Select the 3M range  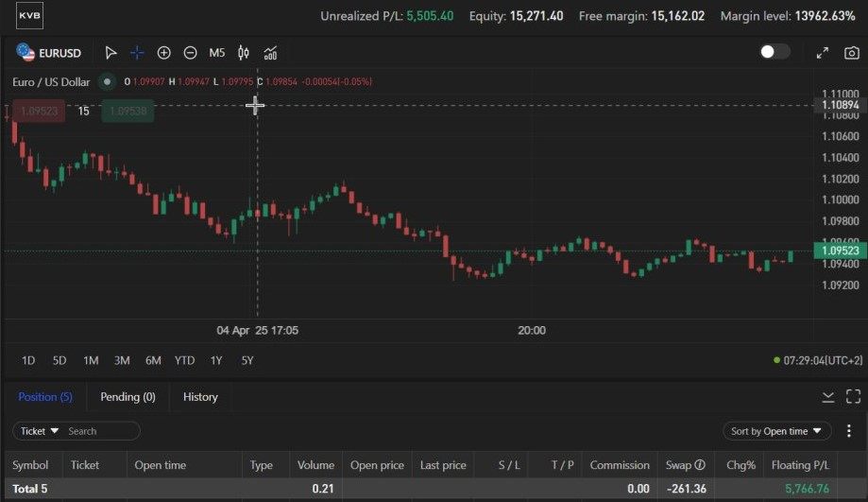click(122, 361)
